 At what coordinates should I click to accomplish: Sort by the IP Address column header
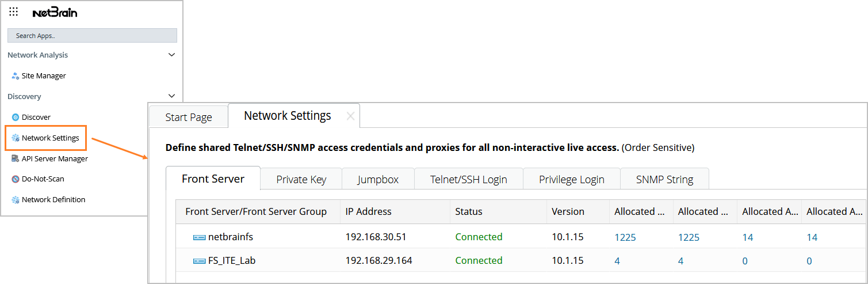368,212
